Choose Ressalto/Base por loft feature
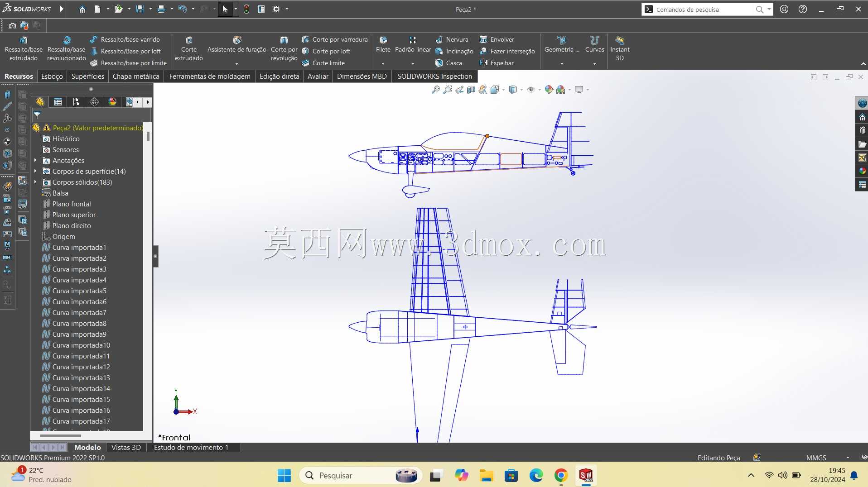This screenshot has height=487, width=868. [x=126, y=51]
